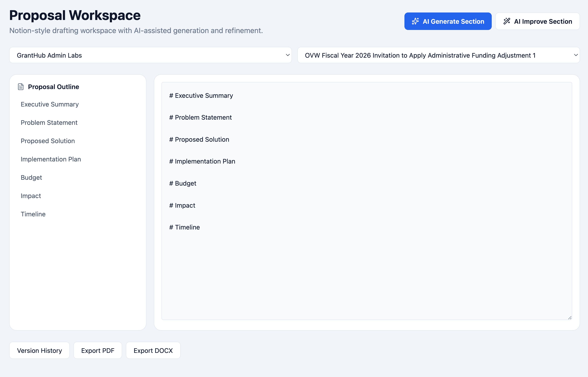Click the sparkle icon on AI Generate Section

coord(415,21)
